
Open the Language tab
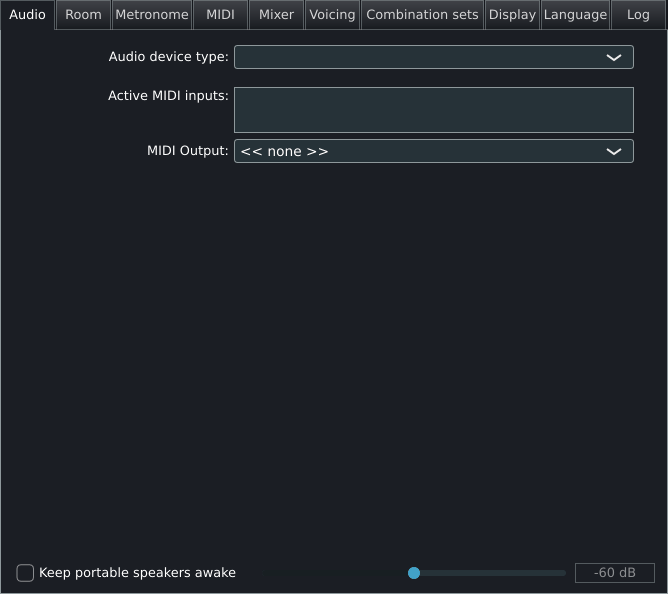pyautogui.click(x=575, y=15)
